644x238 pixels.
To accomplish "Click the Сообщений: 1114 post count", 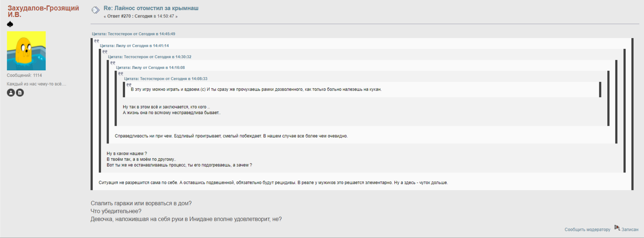I will [24, 75].
